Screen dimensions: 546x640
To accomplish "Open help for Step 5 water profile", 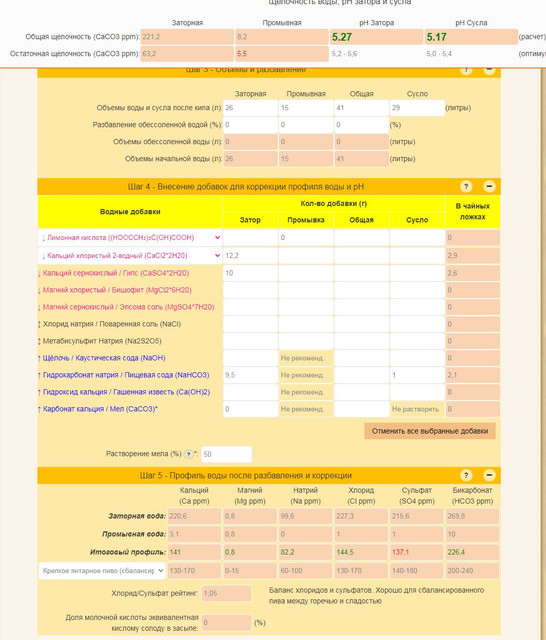I will [x=466, y=475].
